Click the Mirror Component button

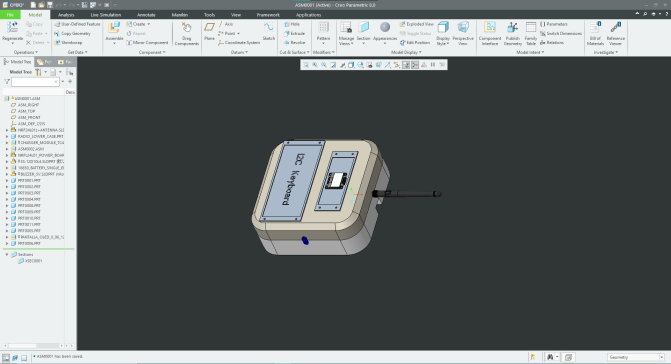[147, 43]
